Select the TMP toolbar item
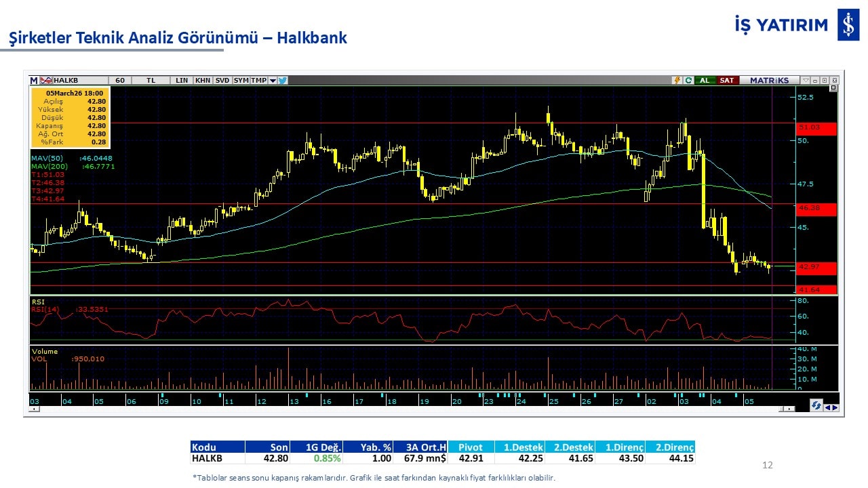 tap(258, 80)
